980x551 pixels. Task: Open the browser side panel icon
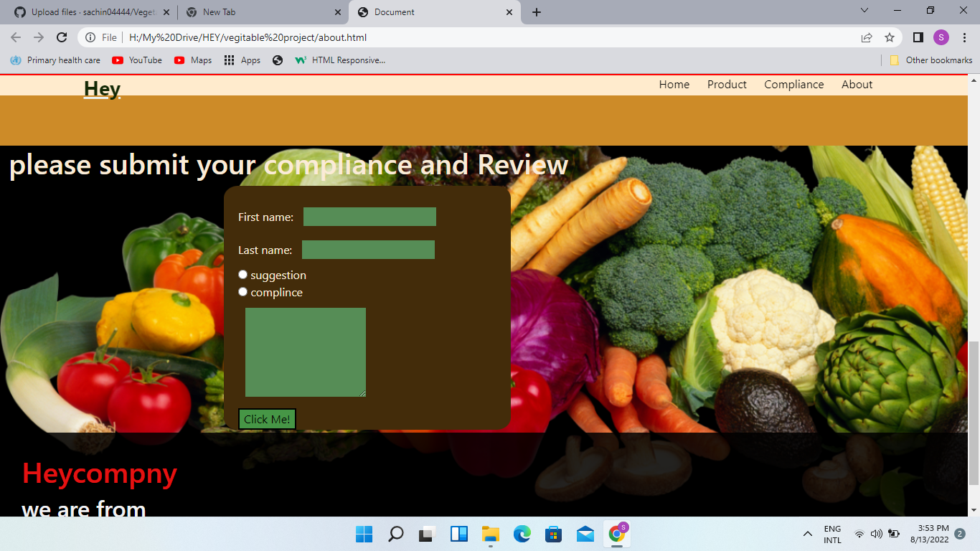[917, 37]
